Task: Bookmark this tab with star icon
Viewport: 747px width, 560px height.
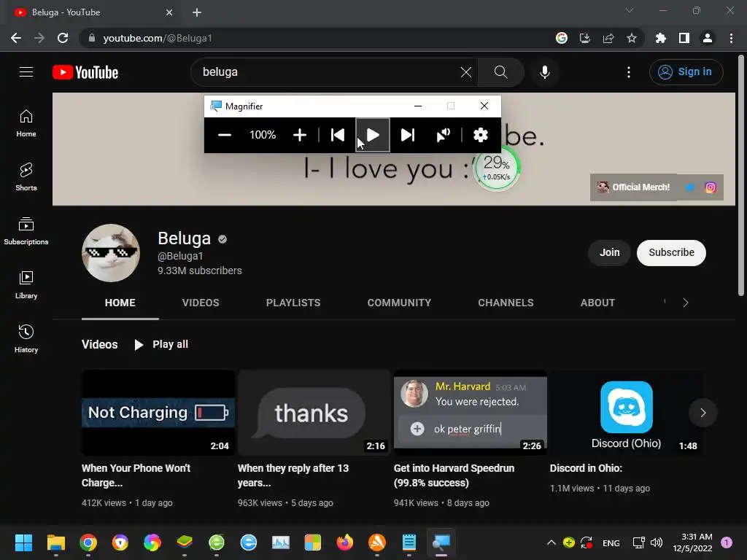Action: point(632,38)
